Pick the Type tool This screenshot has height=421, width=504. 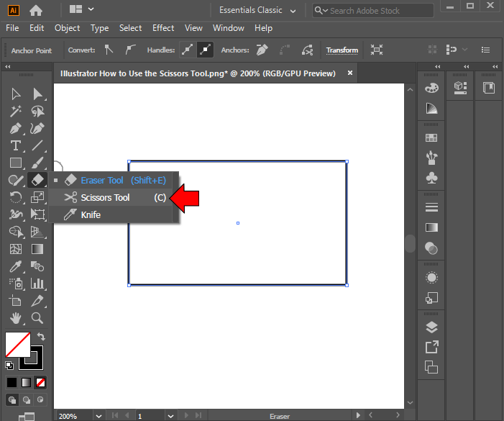tap(16, 146)
